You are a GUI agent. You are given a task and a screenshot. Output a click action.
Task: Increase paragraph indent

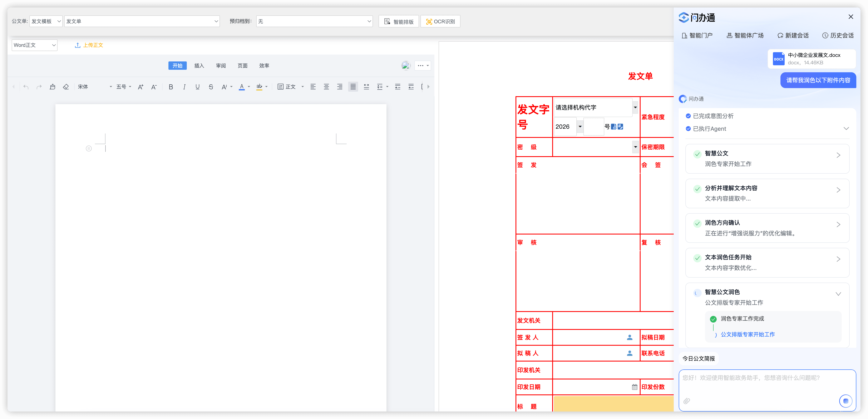411,87
